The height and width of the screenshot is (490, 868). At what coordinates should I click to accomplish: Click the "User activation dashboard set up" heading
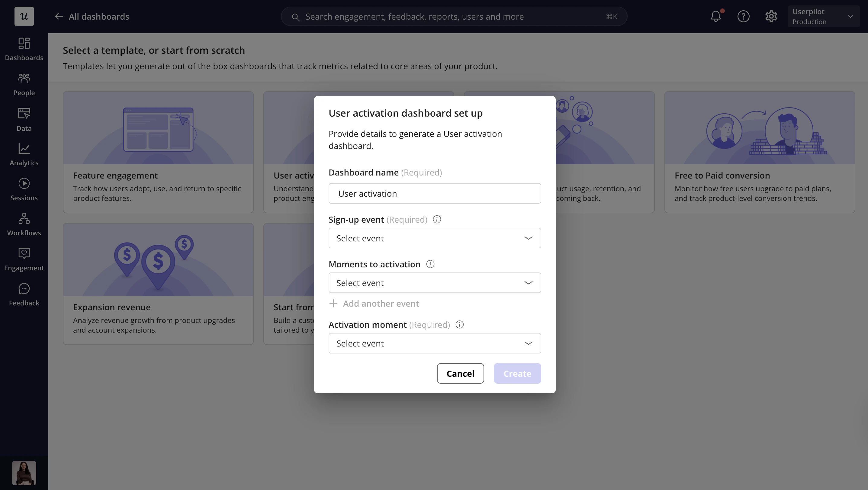[405, 113]
